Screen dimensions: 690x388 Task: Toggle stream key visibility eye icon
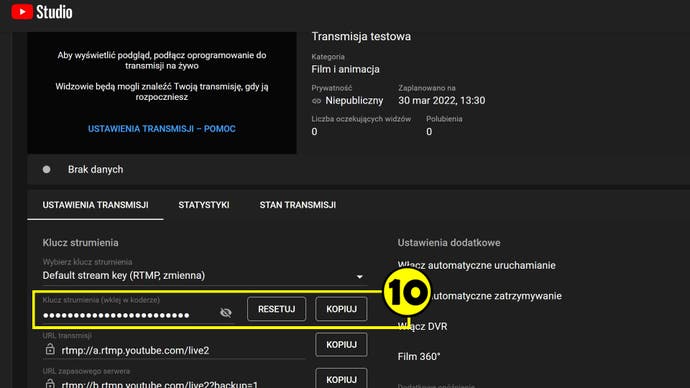[226, 313]
